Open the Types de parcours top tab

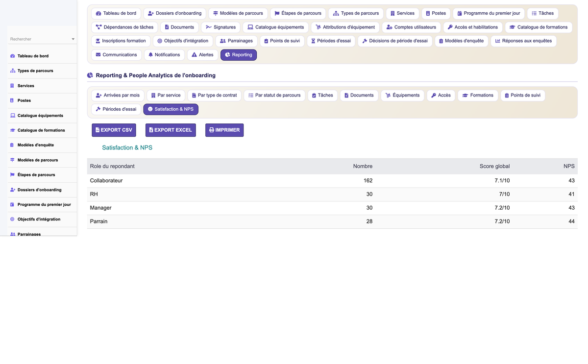click(356, 13)
